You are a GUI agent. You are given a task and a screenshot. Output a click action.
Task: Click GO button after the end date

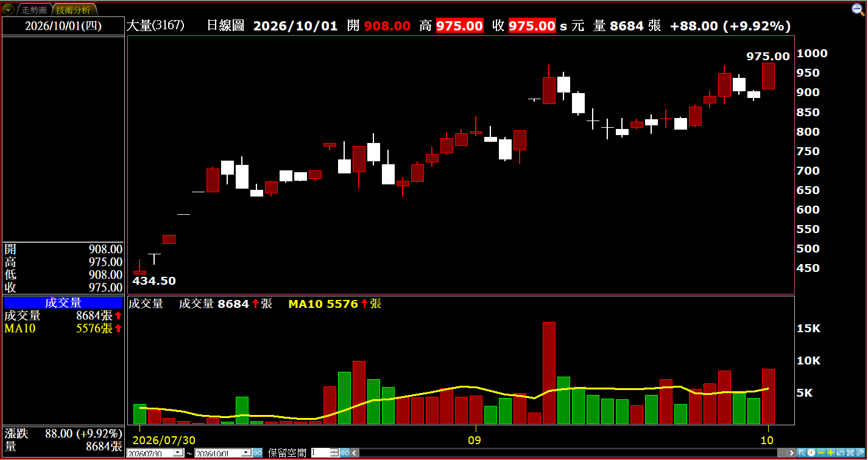coord(258,453)
